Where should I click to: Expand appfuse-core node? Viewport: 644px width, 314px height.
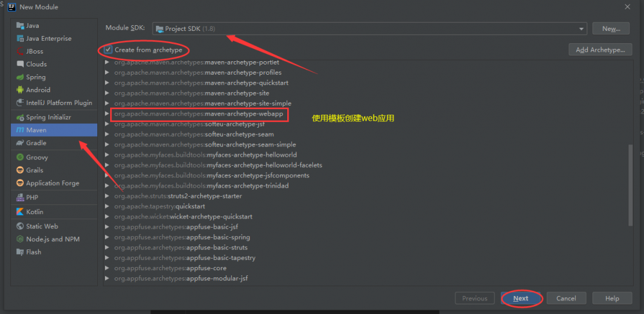coord(107,268)
